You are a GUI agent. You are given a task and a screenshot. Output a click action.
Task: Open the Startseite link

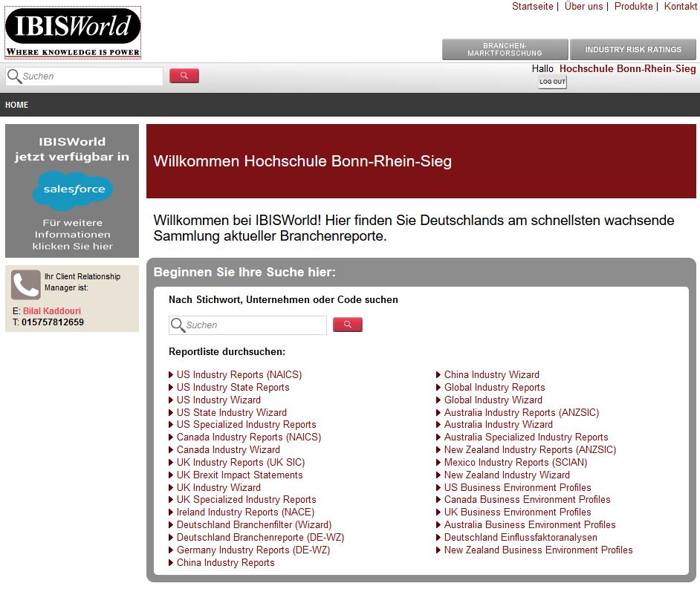tap(532, 6)
